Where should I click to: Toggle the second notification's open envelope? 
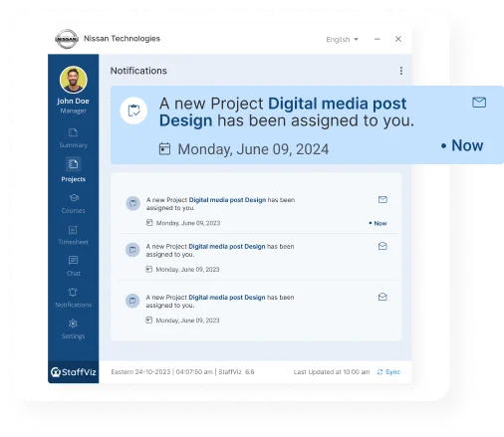click(x=382, y=246)
